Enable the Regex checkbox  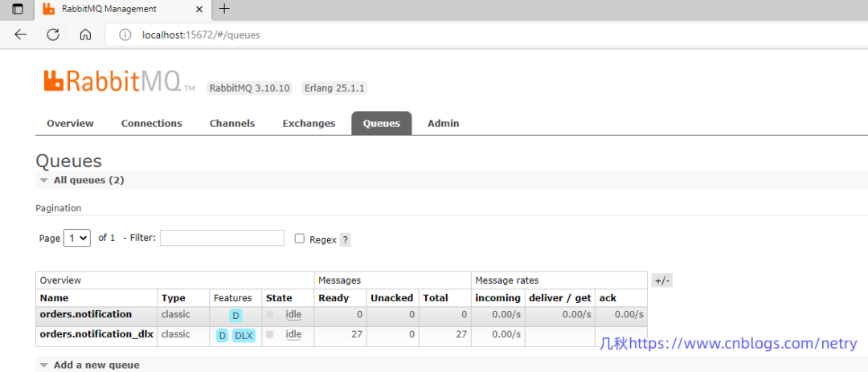click(x=300, y=238)
